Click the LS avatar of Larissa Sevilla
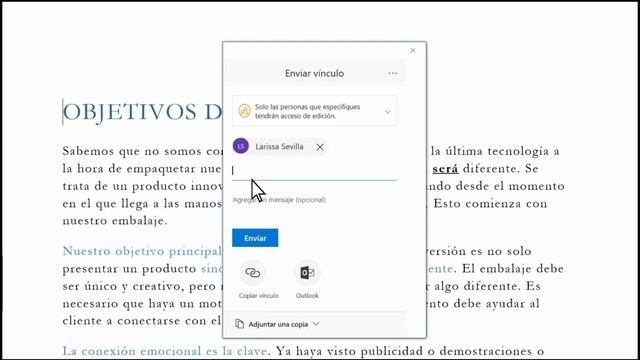 click(241, 146)
